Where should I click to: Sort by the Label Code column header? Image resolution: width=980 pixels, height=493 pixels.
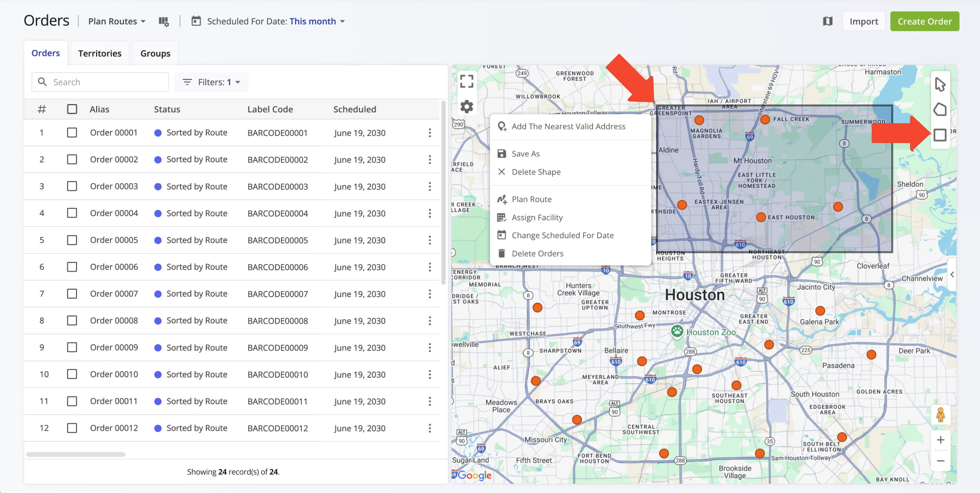coord(270,109)
